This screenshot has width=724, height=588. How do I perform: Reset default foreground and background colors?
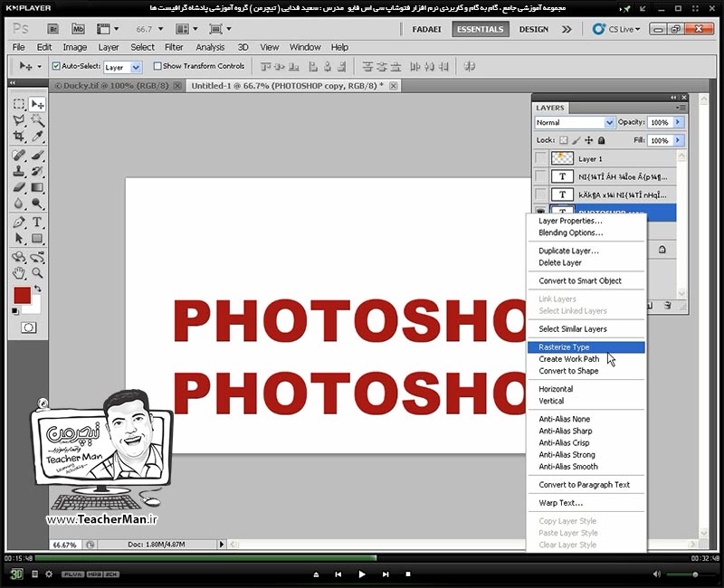coord(15,311)
